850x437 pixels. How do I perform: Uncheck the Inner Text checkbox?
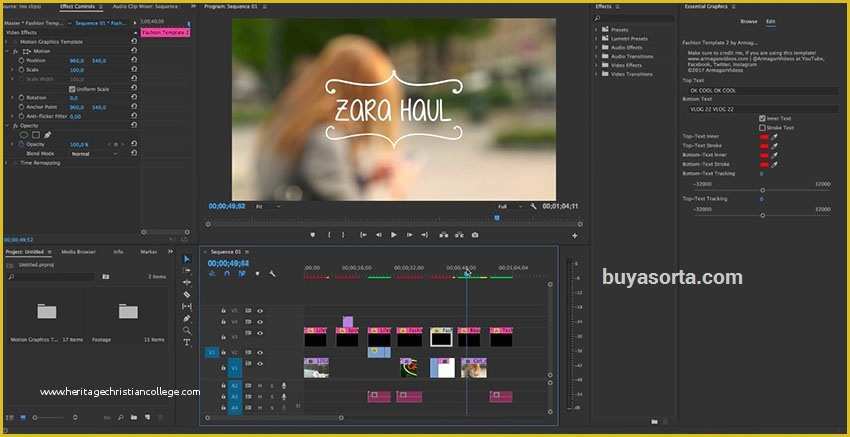pyautogui.click(x=762, y=118)
